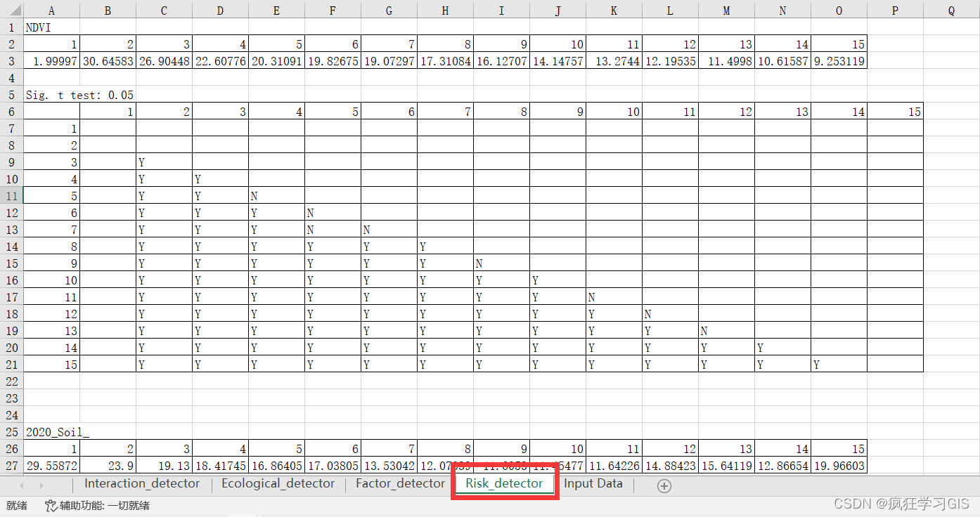980x517 pixels.
Task: Switch to Interaction_detector sheet tab
Action: tap(142, 483)
